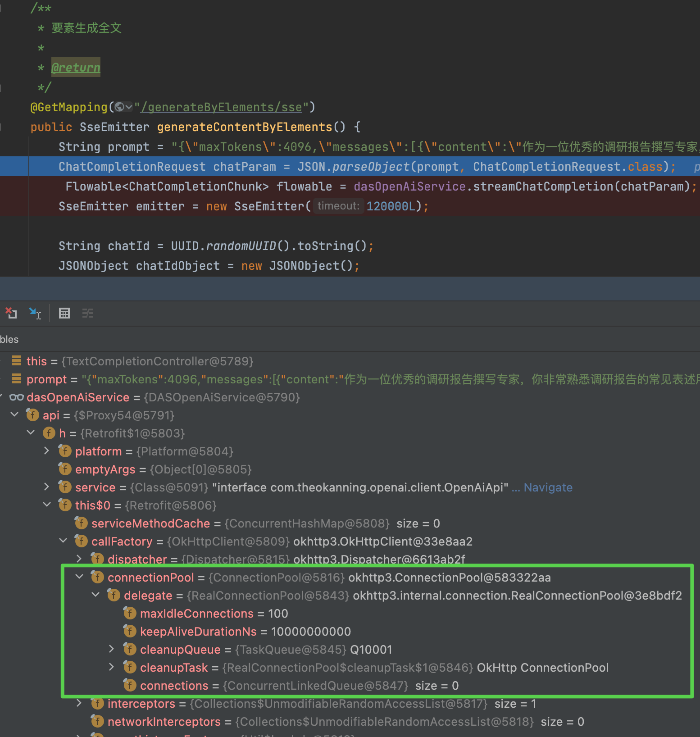Select the 'this' TextCompletionController variable

[350, 361]
